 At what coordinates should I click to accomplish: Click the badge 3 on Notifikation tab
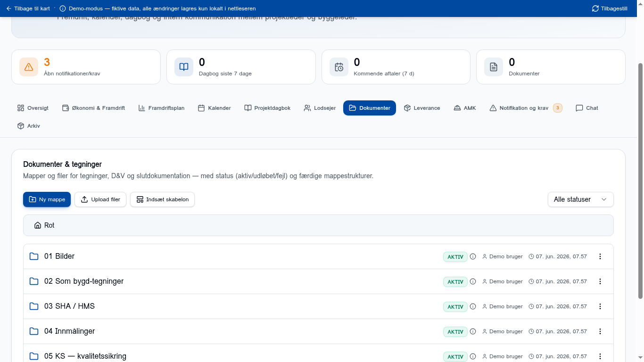(x=558, y=108)
